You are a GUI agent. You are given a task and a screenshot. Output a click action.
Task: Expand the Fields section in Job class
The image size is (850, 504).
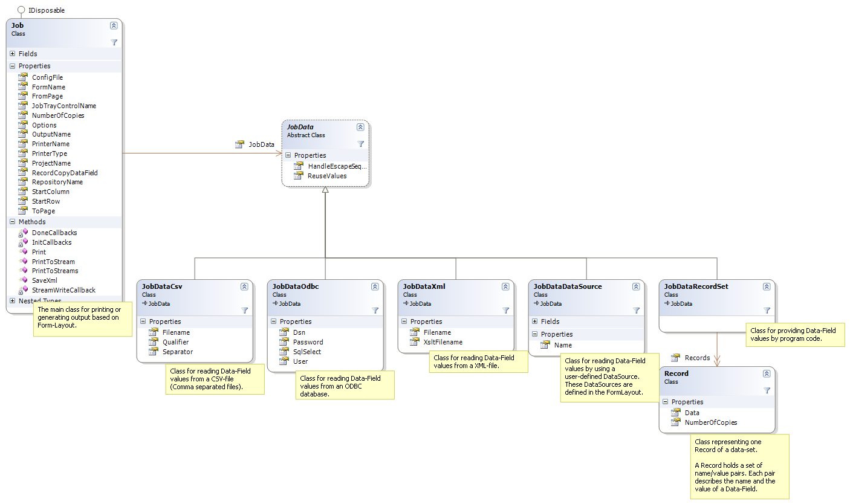coord(12,54)
